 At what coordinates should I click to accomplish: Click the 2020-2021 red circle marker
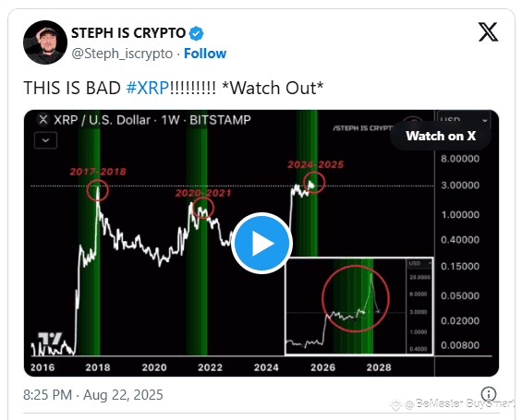[x=203, y=208]
